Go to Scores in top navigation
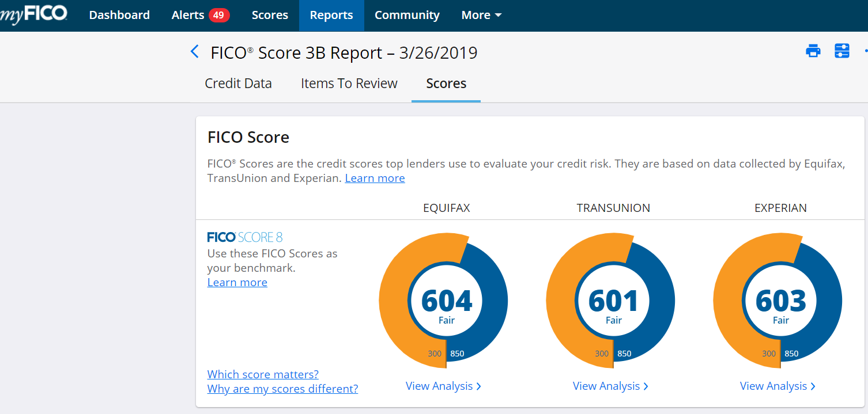Image resolution: width=868 pixels, height=414 pixels. 270,16
